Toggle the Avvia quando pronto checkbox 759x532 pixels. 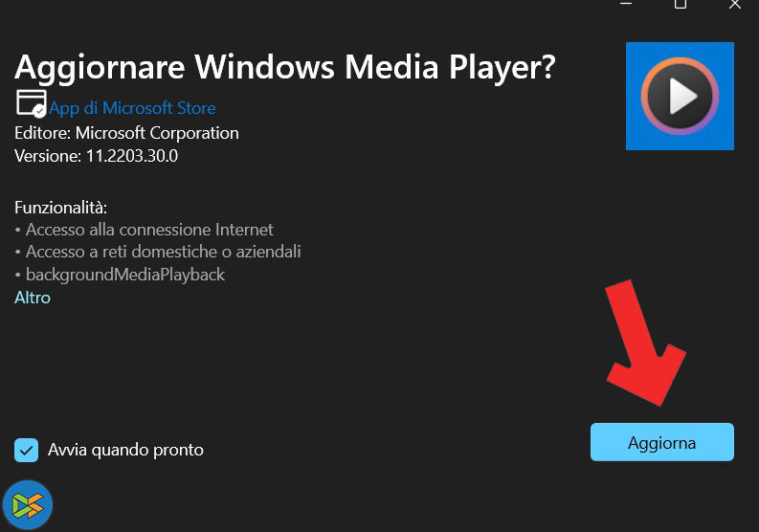pyautogui.click(x=26, y=451)
